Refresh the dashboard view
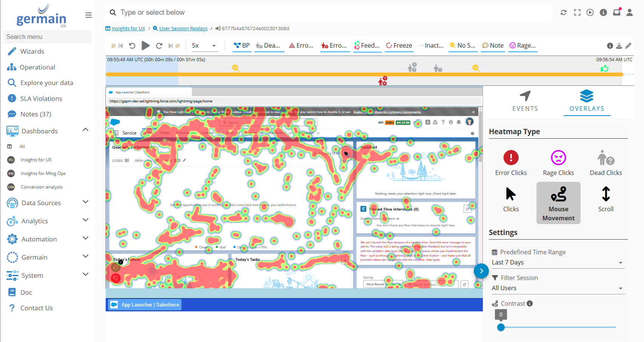This screenshot has width=644, height=342. tap(564, 12)
